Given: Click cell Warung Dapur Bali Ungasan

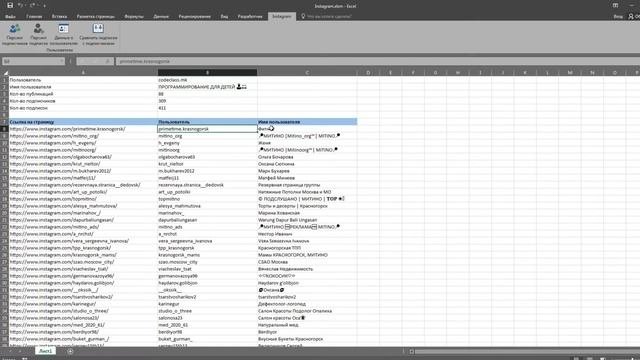Looking at the screenshot, I should (307, 220).
